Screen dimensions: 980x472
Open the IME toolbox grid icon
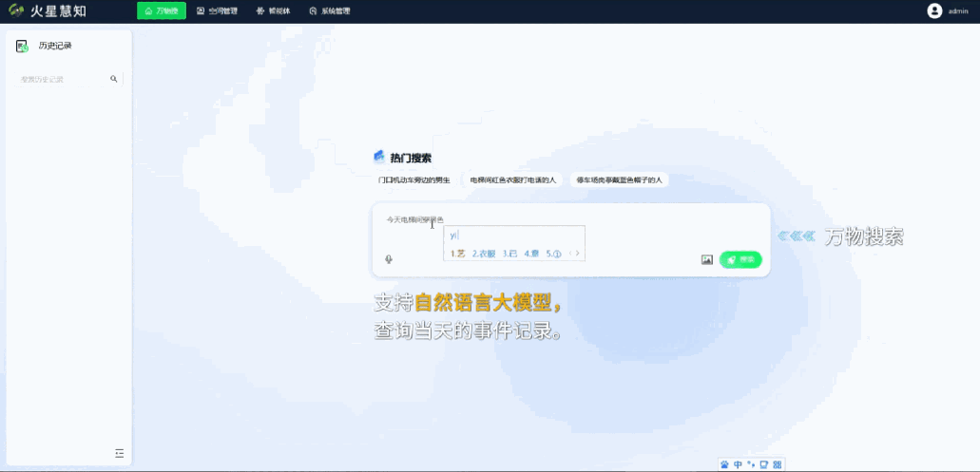pyautogui.click(x=778, y=464)
